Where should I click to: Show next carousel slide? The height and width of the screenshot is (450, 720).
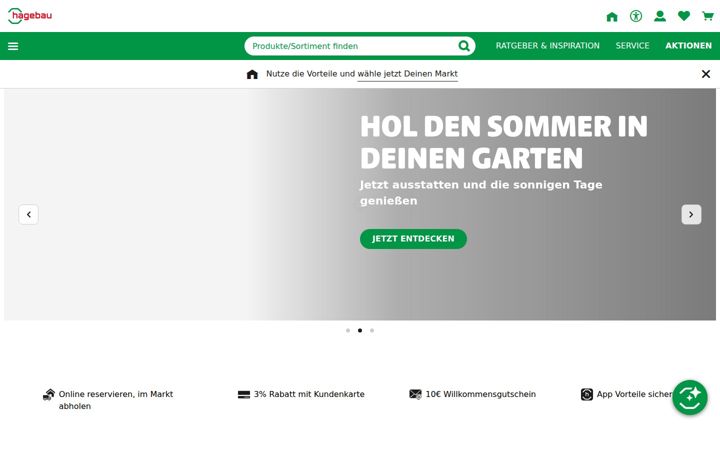pos(691,214)
